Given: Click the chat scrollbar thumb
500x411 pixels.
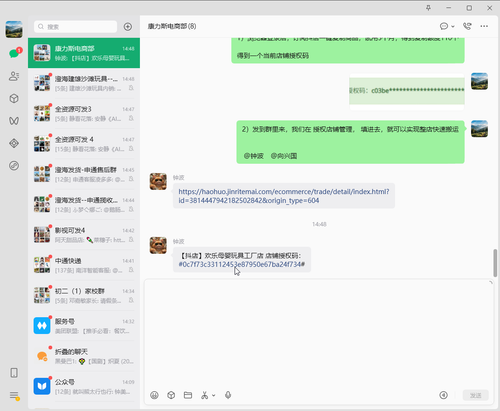Looking at the screenshot, I should click(495, 263).
